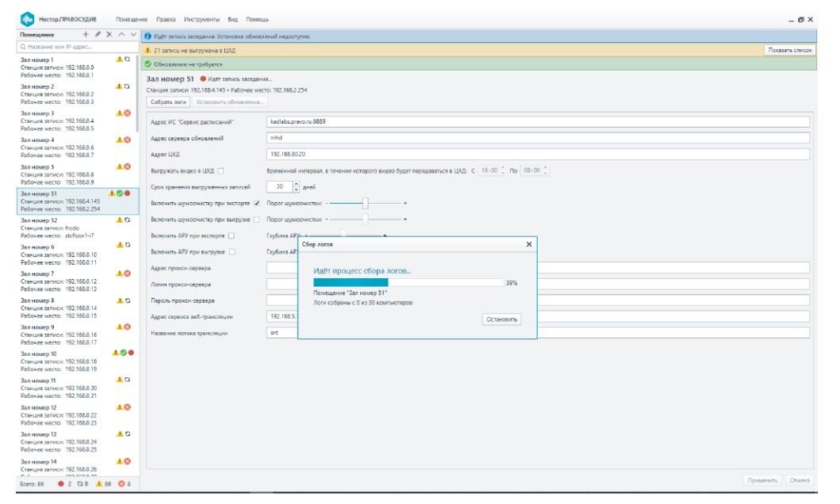Enable the Выгружать видео в ЦХД checkbox
840x504 pixels.
(x=221, y=170)
